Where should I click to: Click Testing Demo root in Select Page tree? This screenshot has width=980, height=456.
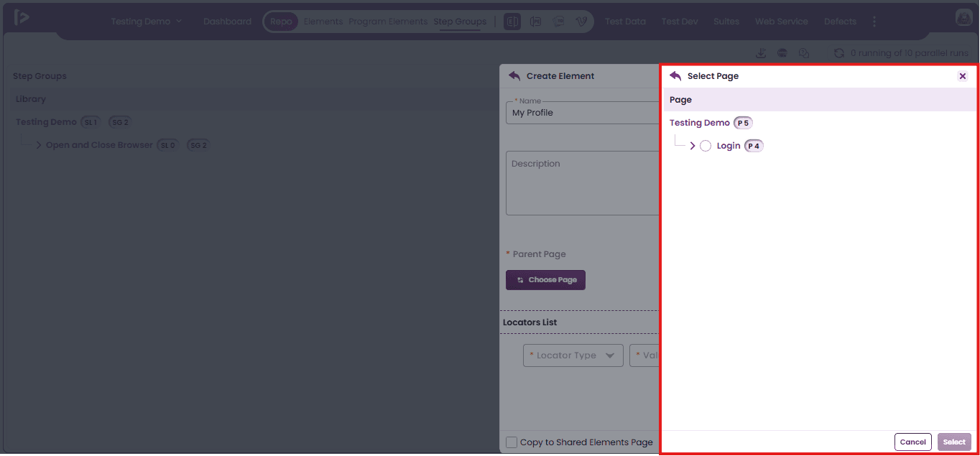point(700,123)
